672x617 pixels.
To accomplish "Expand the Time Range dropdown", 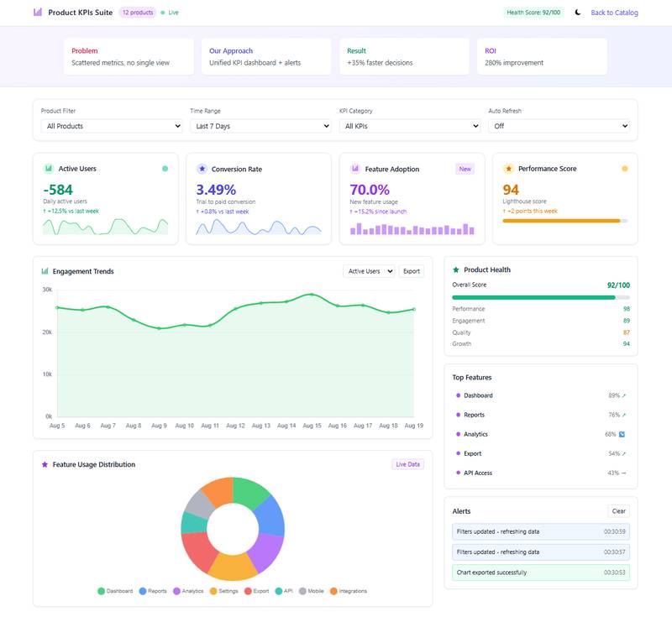I will click(261, 126).
